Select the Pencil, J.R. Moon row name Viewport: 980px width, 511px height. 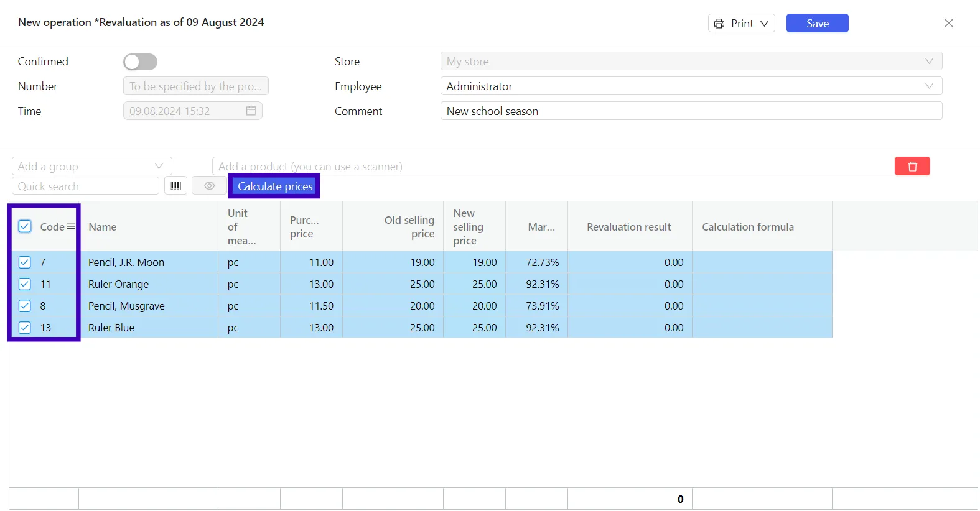click(x=126, y=262)
